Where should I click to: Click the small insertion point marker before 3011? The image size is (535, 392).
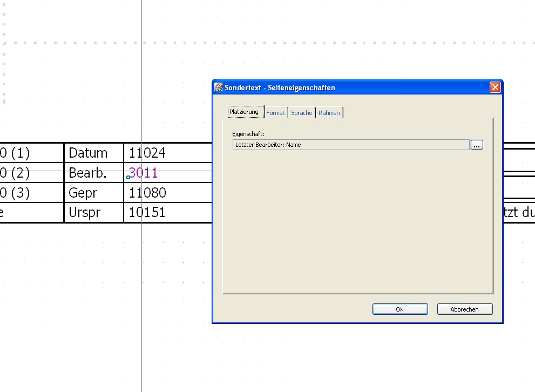(x=128, y=177)
